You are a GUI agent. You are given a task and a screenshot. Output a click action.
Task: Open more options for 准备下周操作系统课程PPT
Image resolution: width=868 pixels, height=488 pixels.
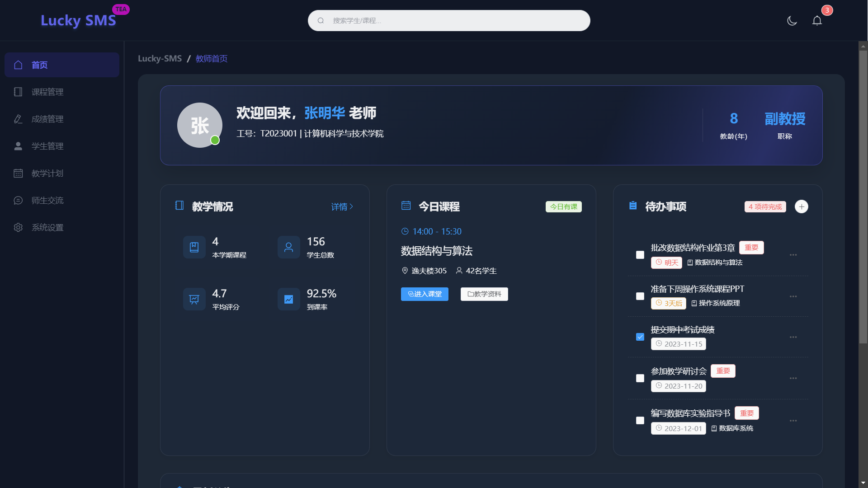tap(793, 296)
